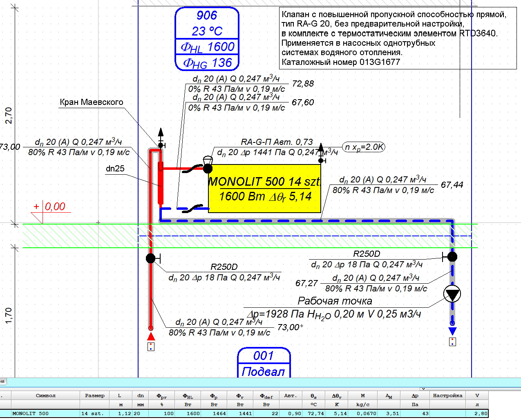Select the source marker box under red arrow
The height and width of the screenshot is (420, 521).
[x=151, y=347]
